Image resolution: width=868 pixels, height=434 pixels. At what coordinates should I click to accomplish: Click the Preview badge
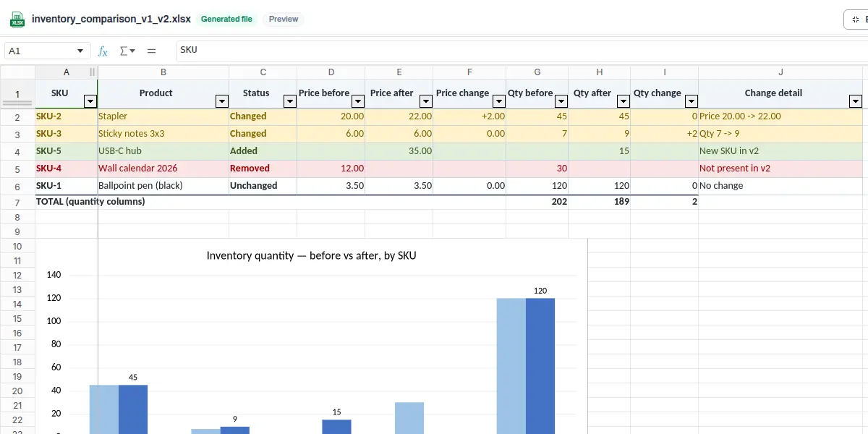(x=284, y=20)
